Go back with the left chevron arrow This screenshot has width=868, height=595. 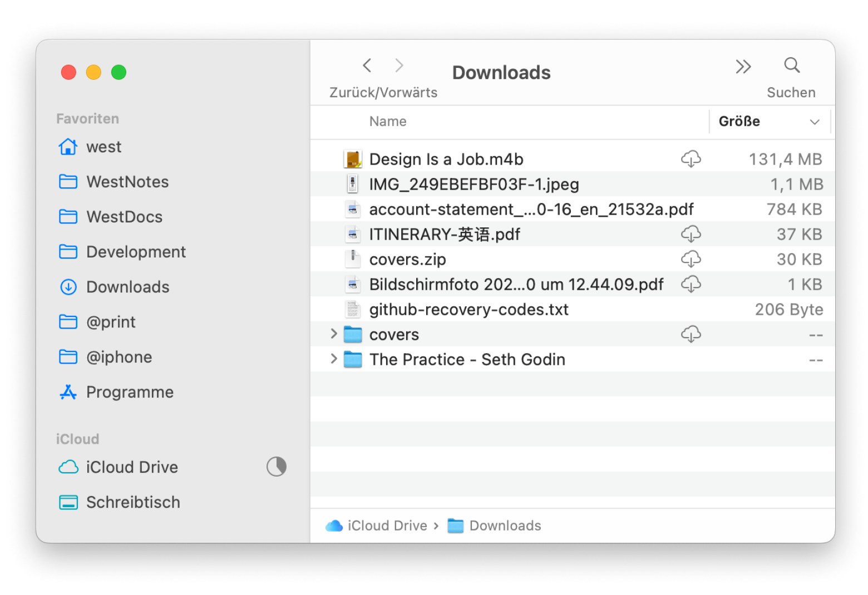point(367,66)
